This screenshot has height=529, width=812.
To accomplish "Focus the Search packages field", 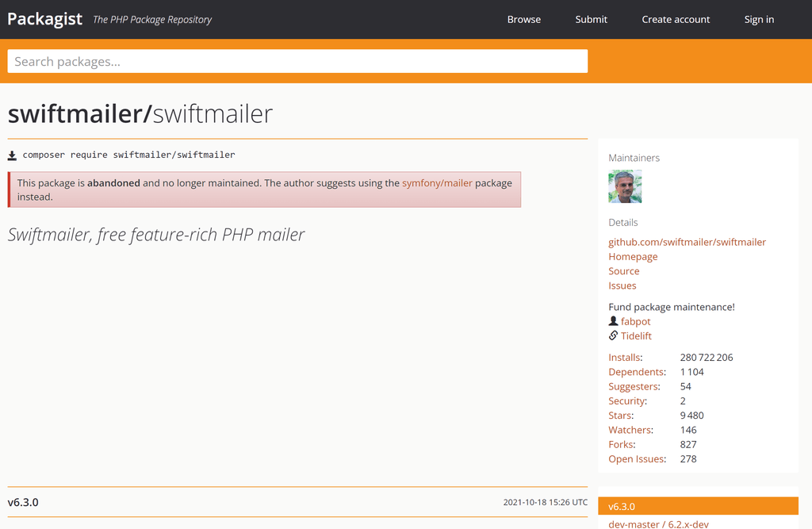I will [298, 61].
